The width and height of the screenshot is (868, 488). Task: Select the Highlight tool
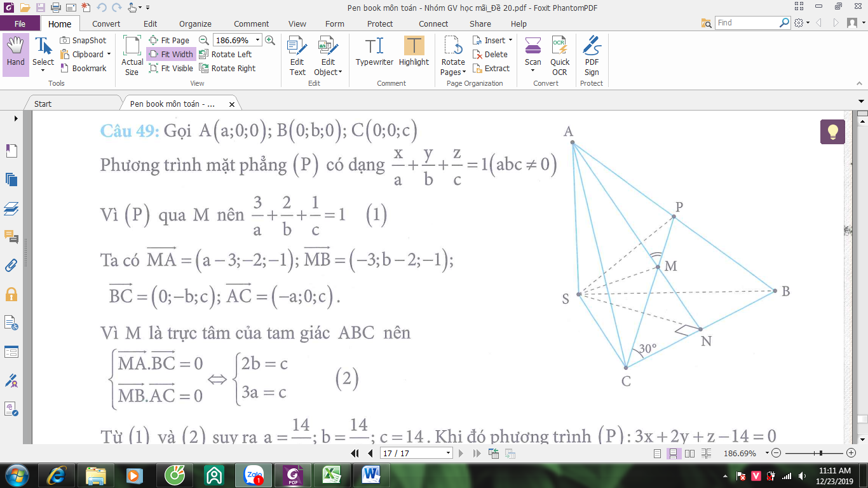point(414,52)
